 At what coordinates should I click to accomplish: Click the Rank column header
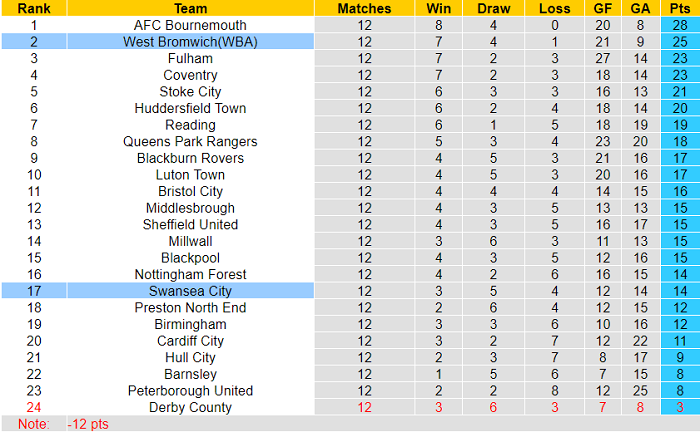(35, 8)
